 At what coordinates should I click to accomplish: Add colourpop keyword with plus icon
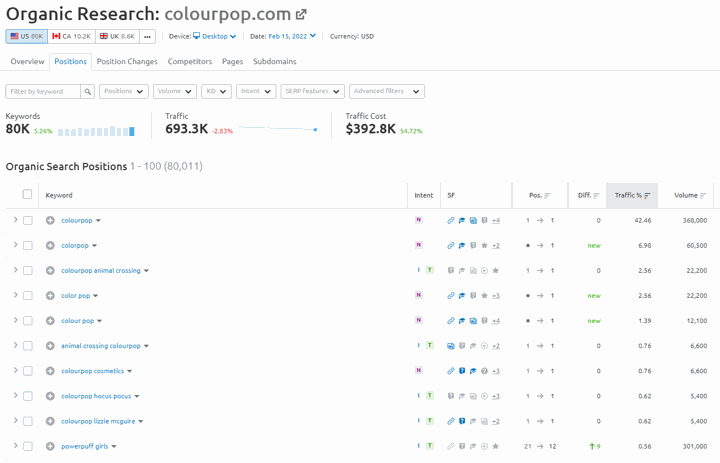[50, 220]
